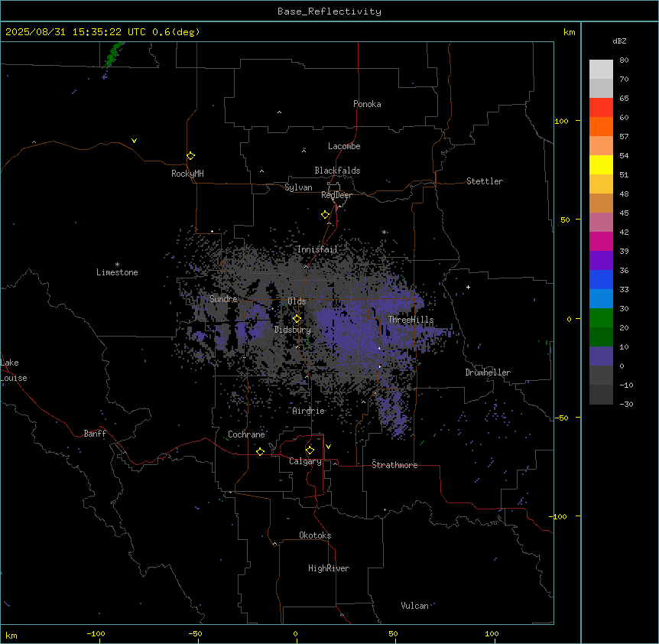
Task: Click the Strathmore city label
Action: point(394,465)
